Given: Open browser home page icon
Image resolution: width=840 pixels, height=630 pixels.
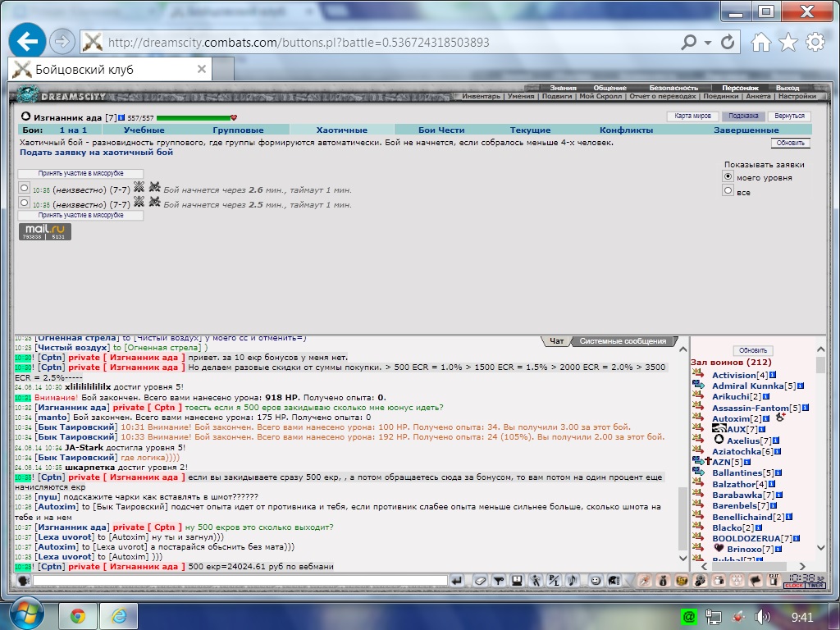Looking at the screenshot, I should coord(761,42).
